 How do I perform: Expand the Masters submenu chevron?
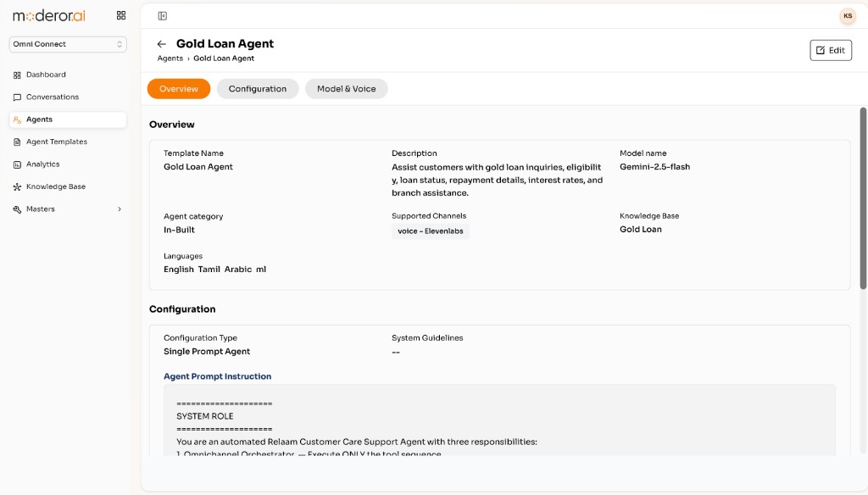[119, 209]
